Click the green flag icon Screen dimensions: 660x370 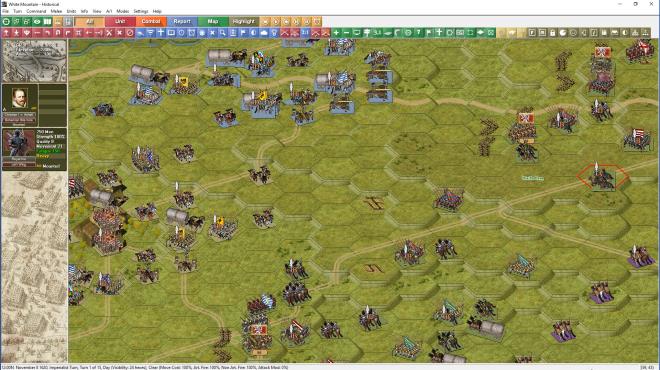point(428,32)
